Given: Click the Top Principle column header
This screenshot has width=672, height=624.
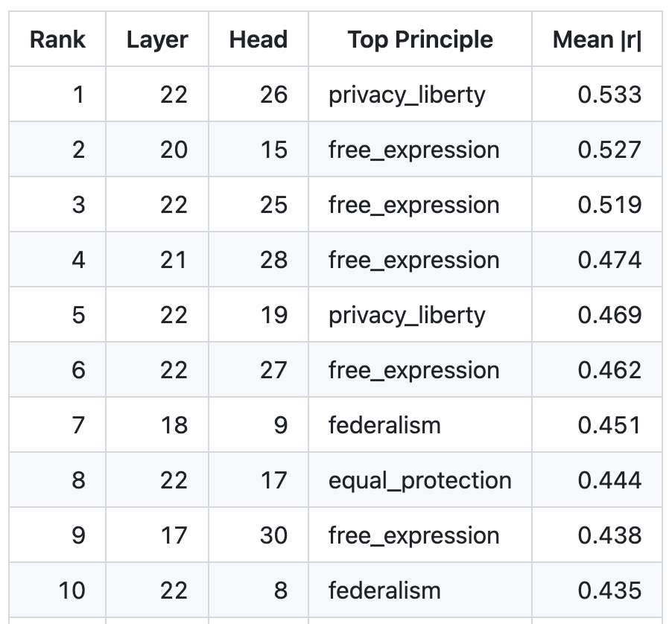Looking at the screenshot, I should (x=420, y=39).
